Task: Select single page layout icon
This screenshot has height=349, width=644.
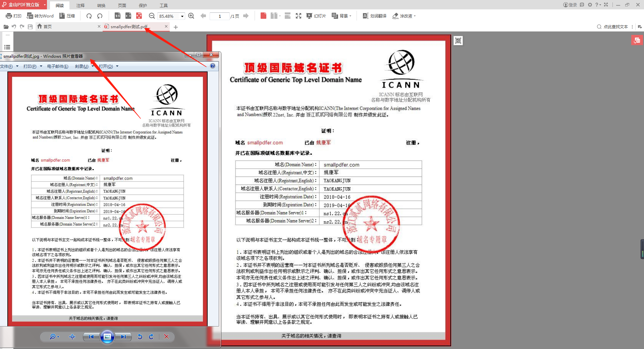Action: (x=263, y=16)
